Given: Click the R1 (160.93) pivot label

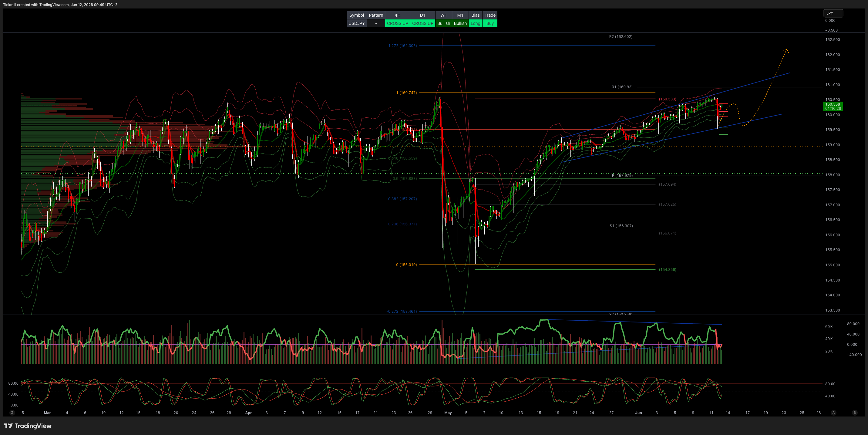Looking at the screenshot, I should (622, 87).
